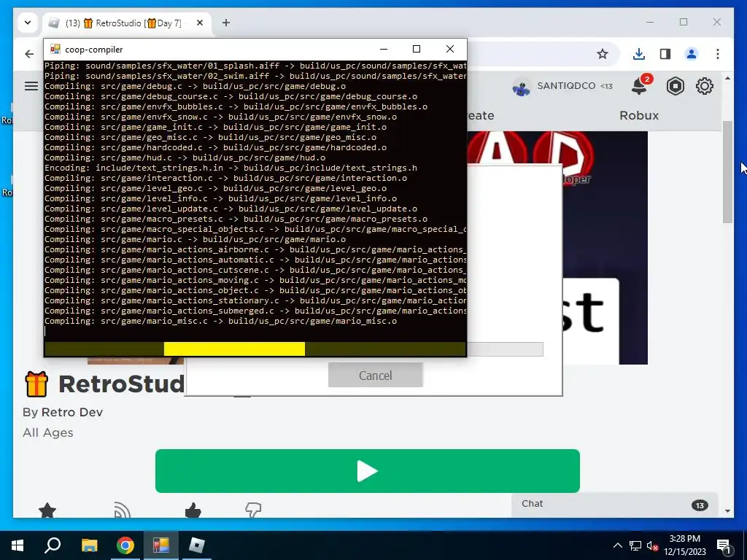Click SANTIQDCO profile avatar
This screenshot has height=560, width=747.
521,87
